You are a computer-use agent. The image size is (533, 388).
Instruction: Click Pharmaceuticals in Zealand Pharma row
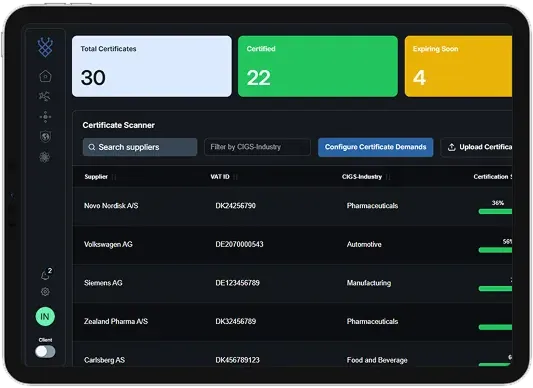coord(372,321)
